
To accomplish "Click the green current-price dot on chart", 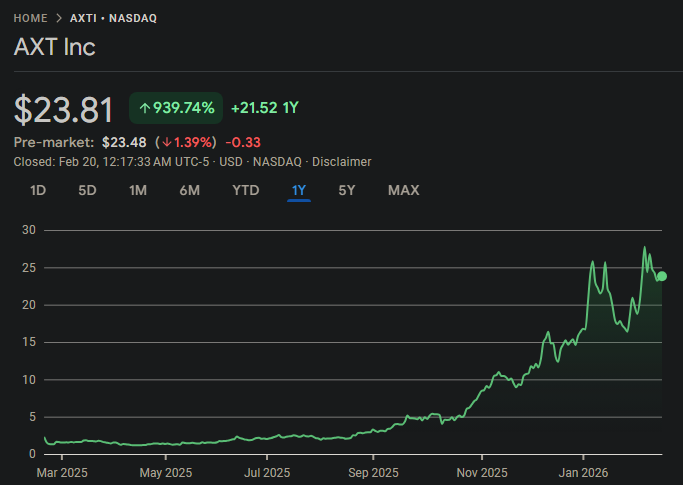I will pyautogui.click(x=662, y=276).
